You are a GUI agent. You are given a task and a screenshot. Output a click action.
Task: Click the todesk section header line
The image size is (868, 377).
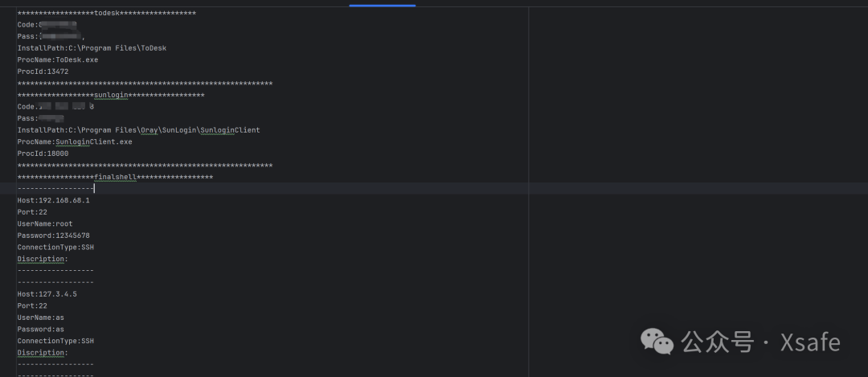pyautogui.click(x=106, y=14)
